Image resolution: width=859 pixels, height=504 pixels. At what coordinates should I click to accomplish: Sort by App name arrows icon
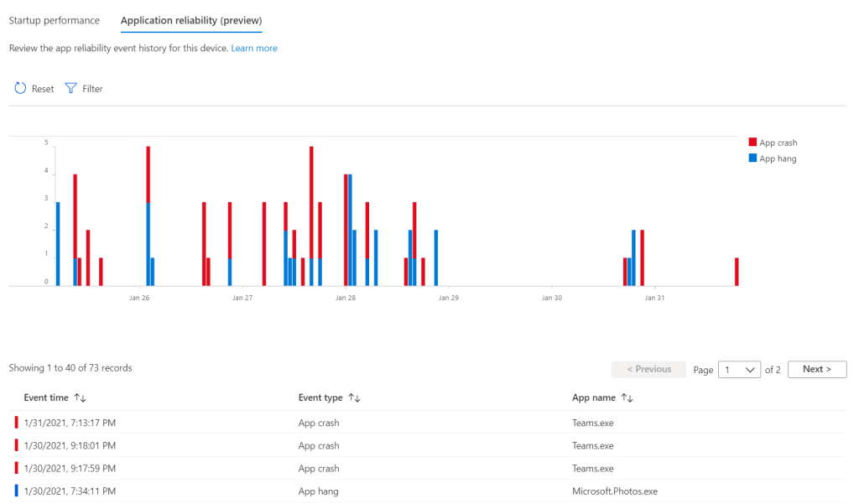click(627, 397)
